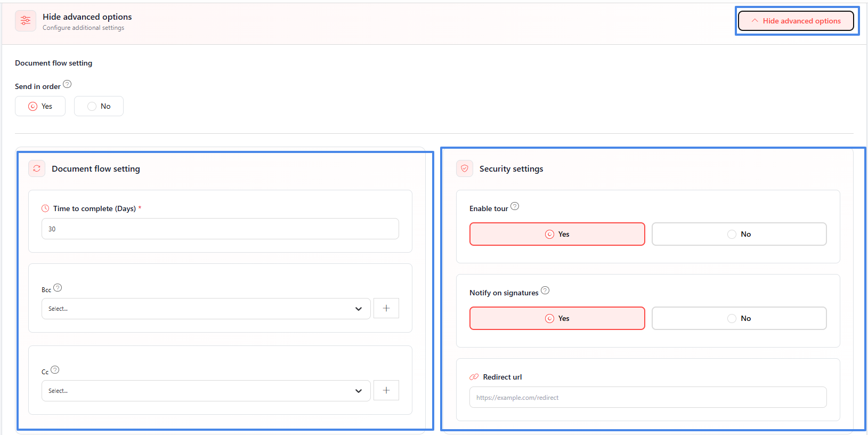Click the link icon next to Redirect url
Viewport: 868px width, 435px height.
(x=474, y=377)
